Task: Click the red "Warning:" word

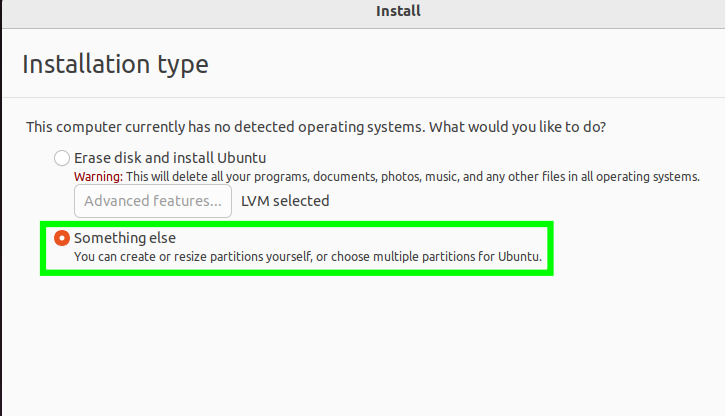Action: tap(98, 177)
